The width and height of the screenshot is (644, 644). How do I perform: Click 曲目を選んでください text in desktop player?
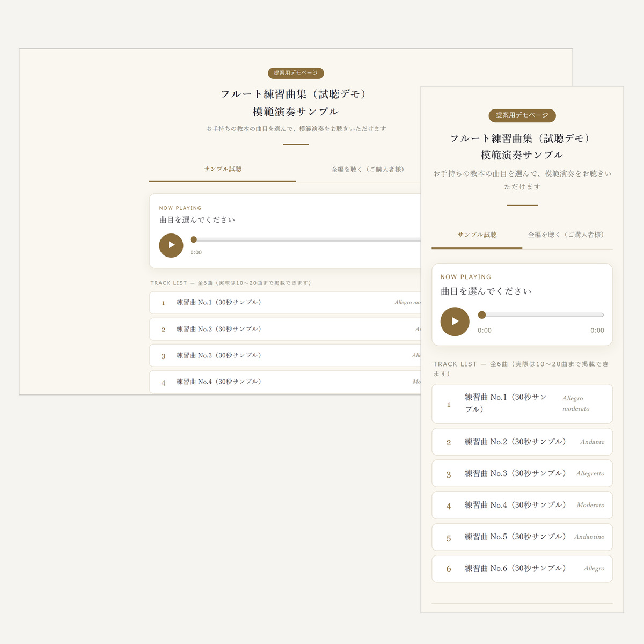[x=197, y=219]
